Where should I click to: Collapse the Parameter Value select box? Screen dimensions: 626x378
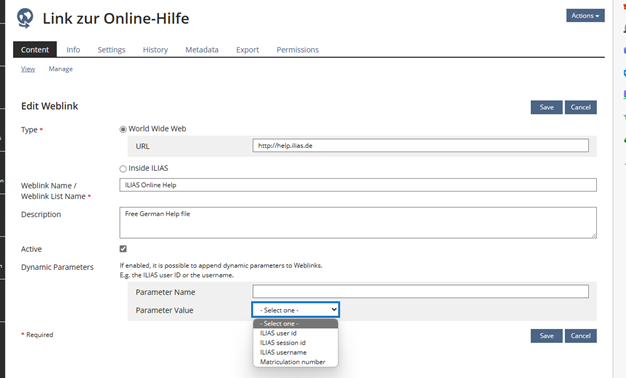coord(296,310)
